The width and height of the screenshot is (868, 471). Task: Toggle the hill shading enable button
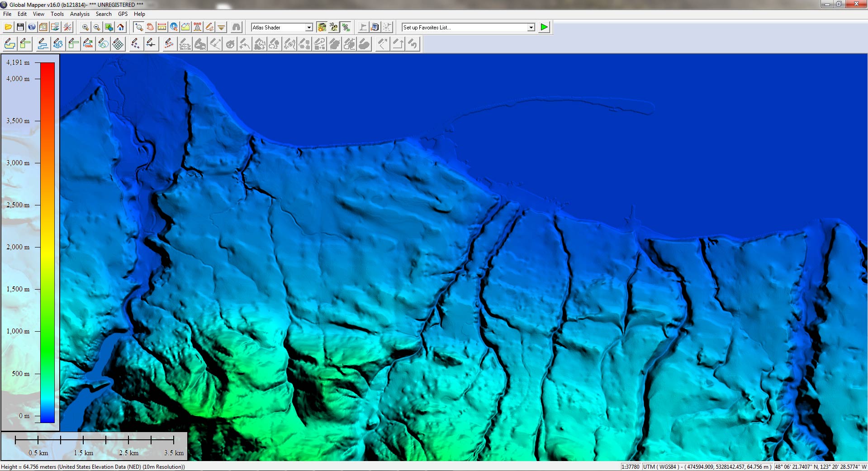pos(322,28)
